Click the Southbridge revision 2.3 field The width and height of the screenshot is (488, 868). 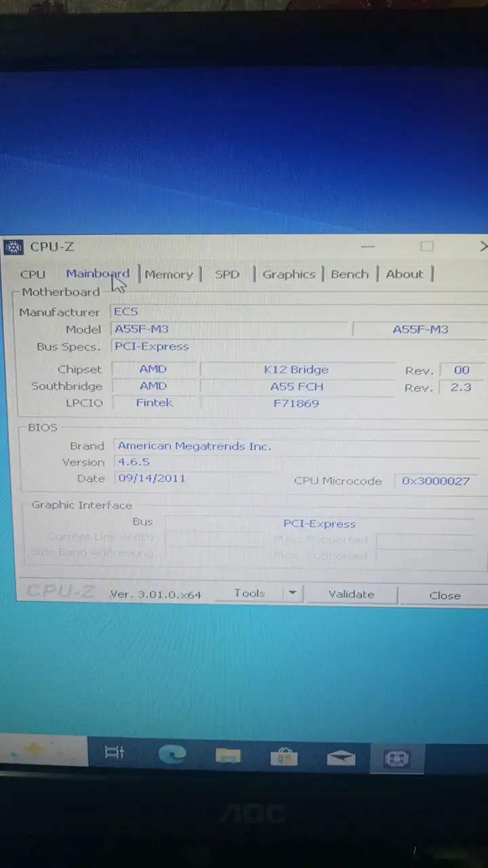click(462, 388)
